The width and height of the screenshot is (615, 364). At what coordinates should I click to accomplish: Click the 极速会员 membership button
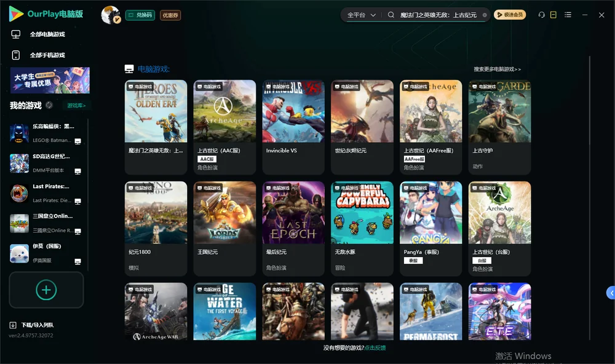[510, 15]
